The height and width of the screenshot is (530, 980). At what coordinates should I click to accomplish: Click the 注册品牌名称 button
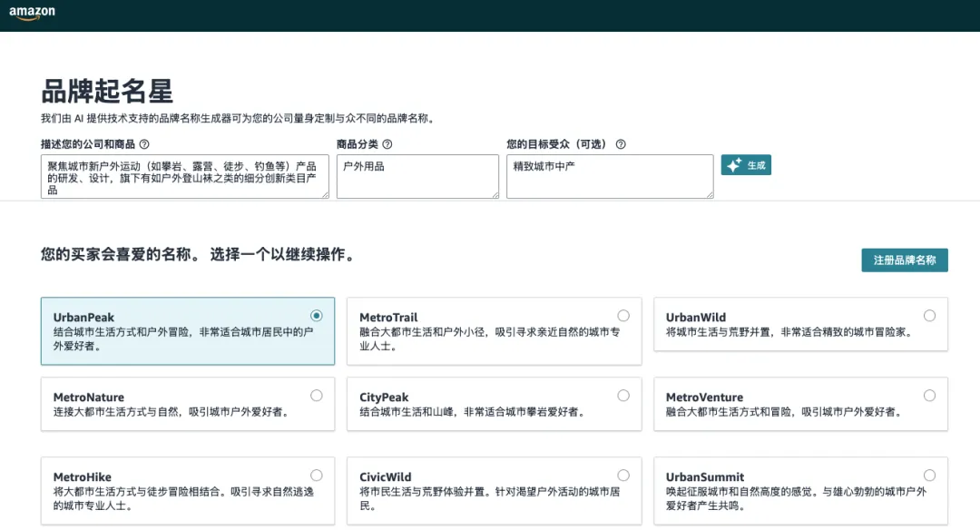coord(904,260)
